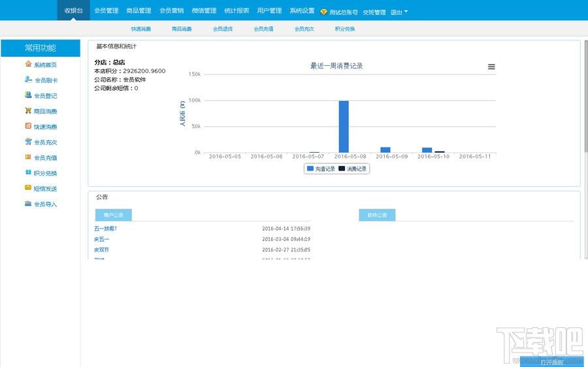Click the 会员登记 member registration icon
The width and height of the screenshot is (588, 367).
click(28, 95)
